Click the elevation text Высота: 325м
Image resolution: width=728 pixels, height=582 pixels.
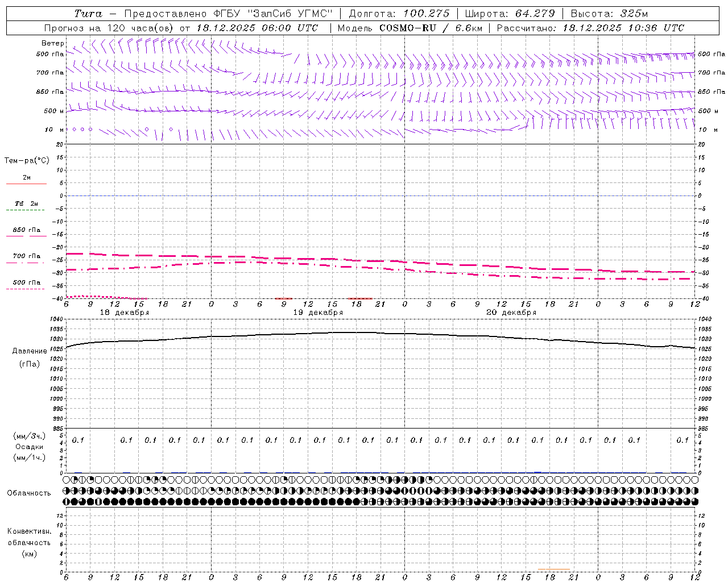click(609, 14)
